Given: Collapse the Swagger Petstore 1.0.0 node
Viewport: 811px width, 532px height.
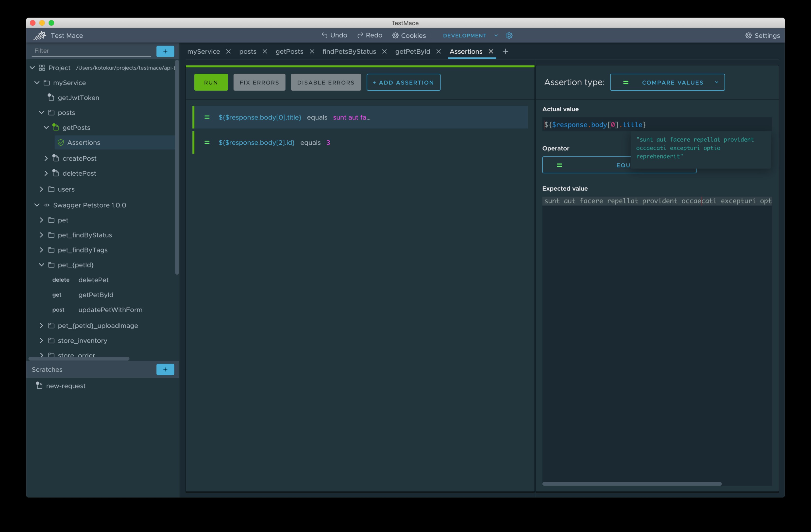Looking at the screenshot, I should 37,205.
